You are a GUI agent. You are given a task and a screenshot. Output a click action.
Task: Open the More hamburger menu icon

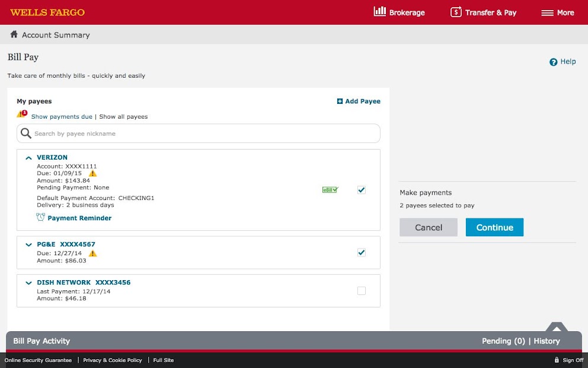(x=547, y=13)
